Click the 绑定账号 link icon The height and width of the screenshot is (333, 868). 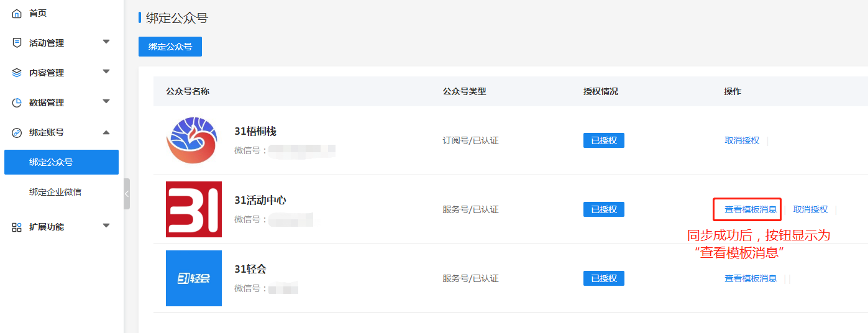17,132
